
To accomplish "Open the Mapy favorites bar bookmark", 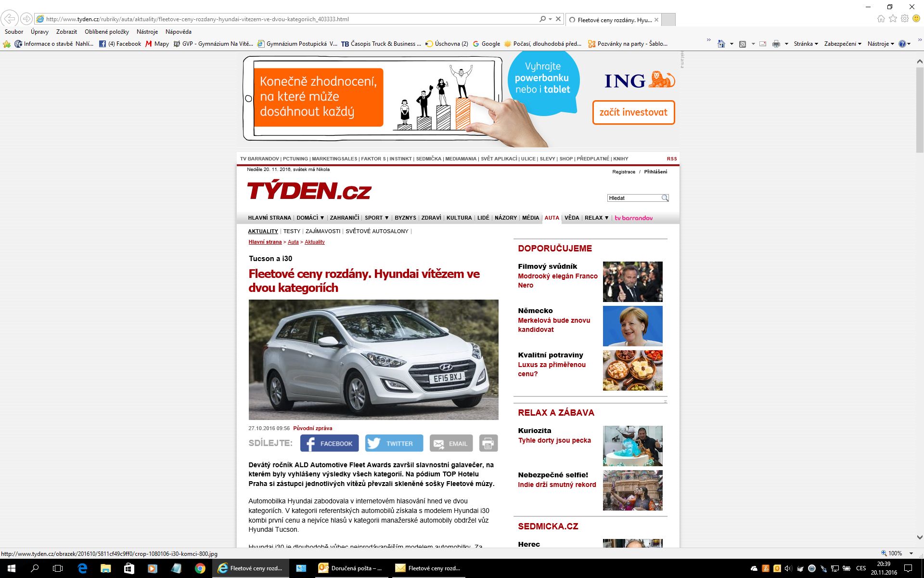I will tap(157, 44).
